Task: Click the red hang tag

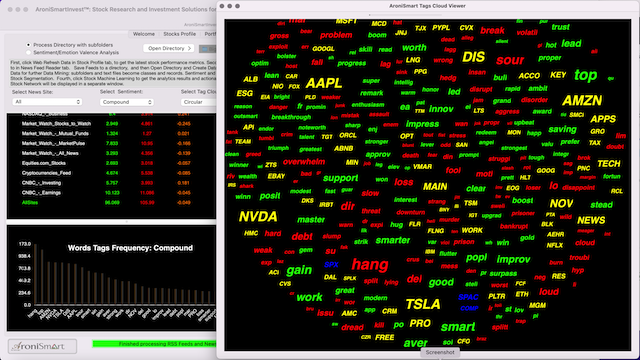Action: [370, 264]
